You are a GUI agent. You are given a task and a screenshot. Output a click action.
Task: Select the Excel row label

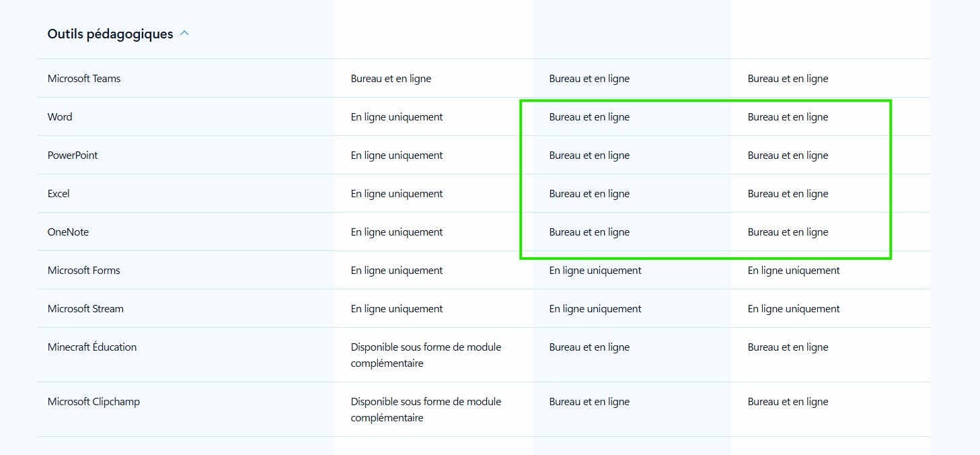[x=59, y=194]
